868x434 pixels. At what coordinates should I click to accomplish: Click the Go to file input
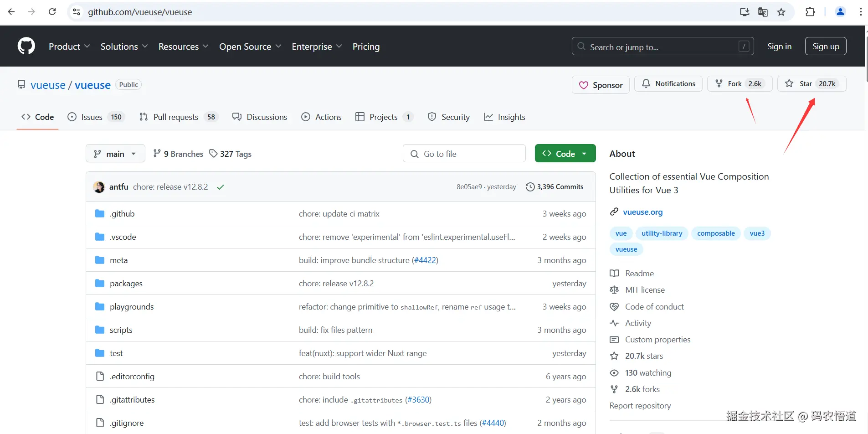click(464, 154)
